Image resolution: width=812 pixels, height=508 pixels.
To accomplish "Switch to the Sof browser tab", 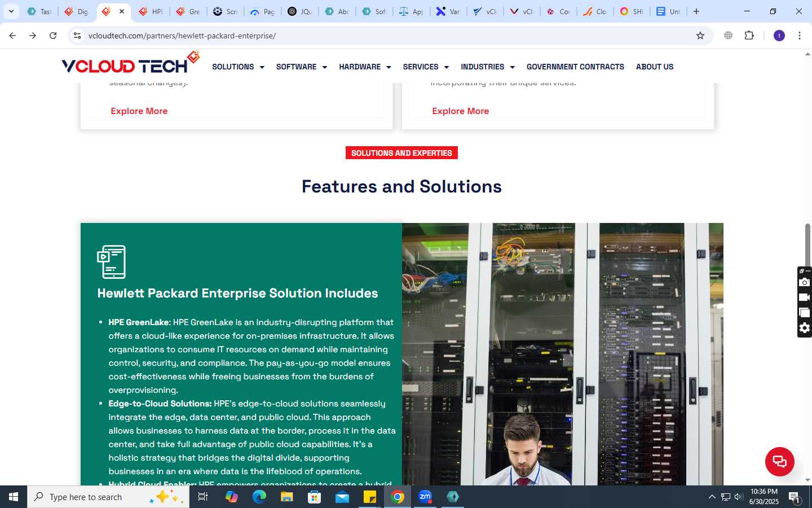I will 374,11.
